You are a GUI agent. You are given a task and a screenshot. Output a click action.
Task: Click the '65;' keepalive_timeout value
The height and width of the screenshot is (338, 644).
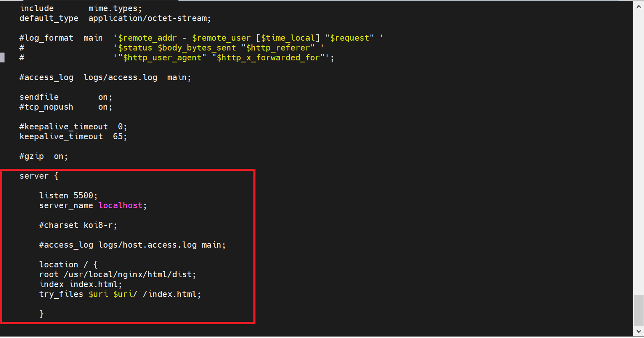coord(120,136)
